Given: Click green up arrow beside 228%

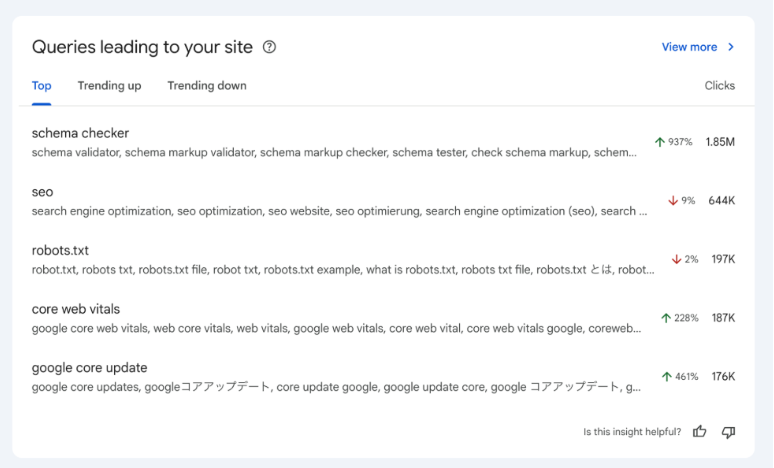Looking at the screenshot, I should 666,318.
